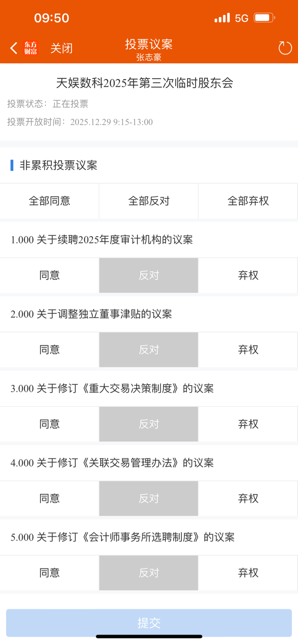Tap the 投票议案 page title
This screenshot has width=298, height=644.
pos(149,44)
